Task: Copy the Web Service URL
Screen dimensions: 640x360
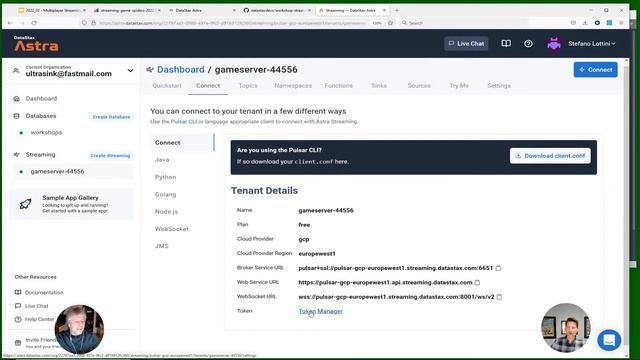Action: pos(478,282)
